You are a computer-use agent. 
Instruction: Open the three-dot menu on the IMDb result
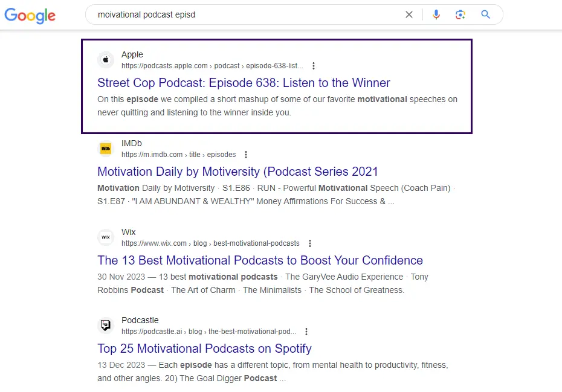(x=246, y=155)
